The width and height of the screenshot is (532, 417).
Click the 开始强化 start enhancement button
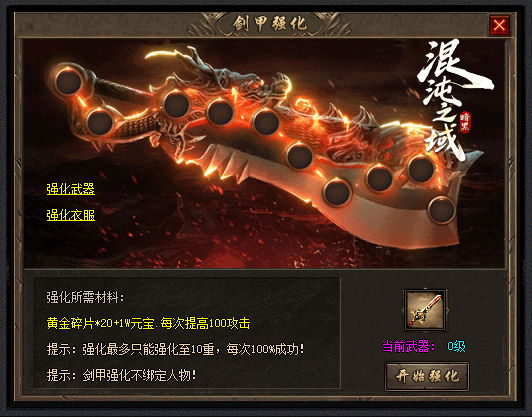[x=427, y=376]
